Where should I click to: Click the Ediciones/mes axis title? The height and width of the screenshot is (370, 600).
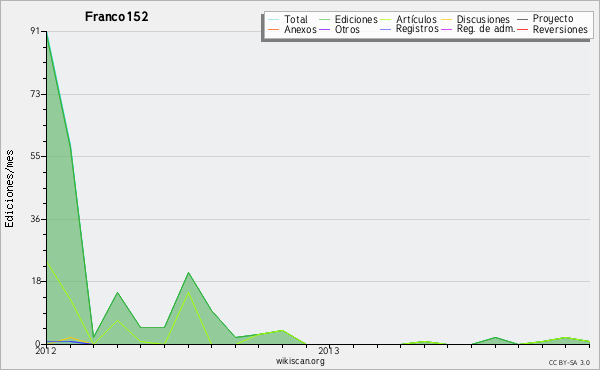coord(9,189)
